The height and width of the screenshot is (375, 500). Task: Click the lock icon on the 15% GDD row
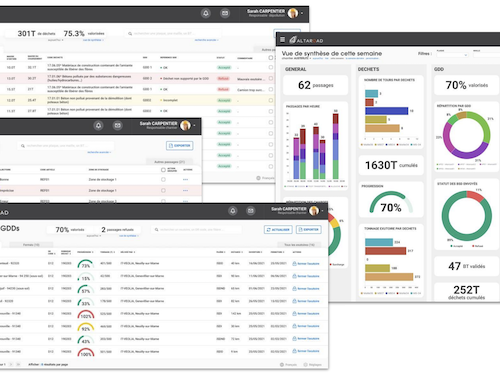point(294,276)
